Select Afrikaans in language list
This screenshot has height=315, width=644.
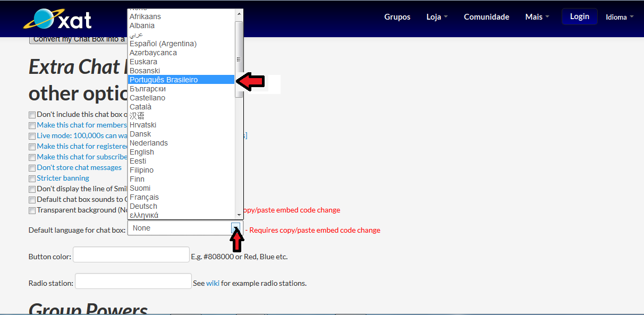pyautogui.click(x=181, y=16)
